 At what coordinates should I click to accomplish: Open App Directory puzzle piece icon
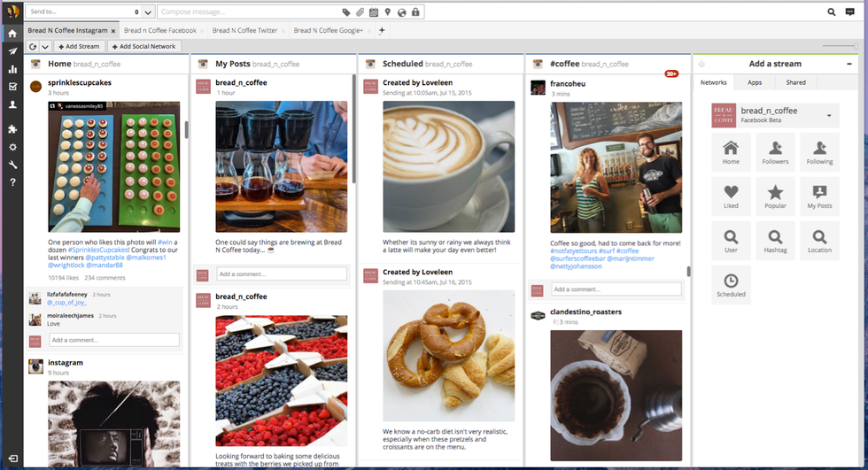click(x=12, y=129)
